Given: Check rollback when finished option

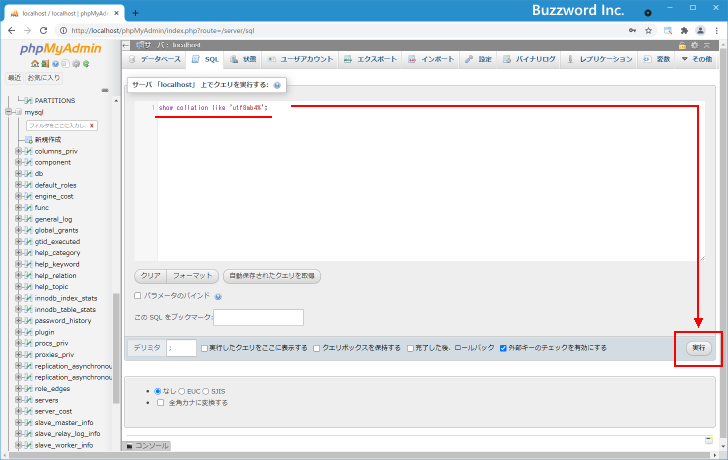Looking at the screenshot, I should (410, 348).
